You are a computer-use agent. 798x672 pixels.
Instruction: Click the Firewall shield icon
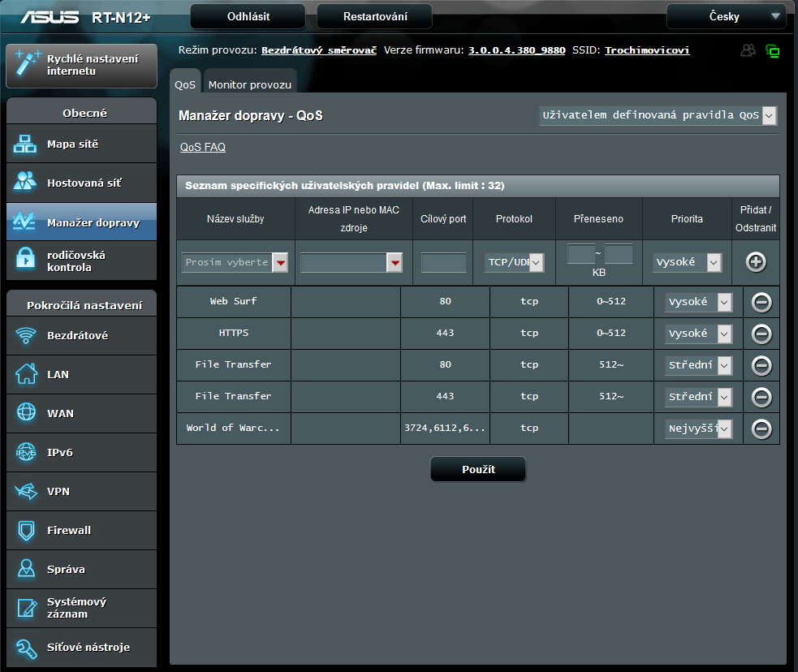pyautogui.click(x=26, y=531)
